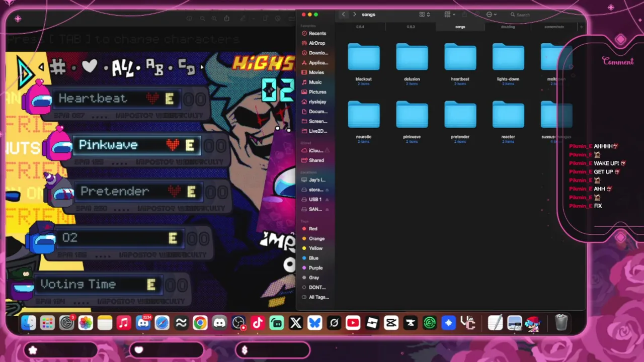Select the Red tag
Screen dimensions: 644x362
point(310,229)
